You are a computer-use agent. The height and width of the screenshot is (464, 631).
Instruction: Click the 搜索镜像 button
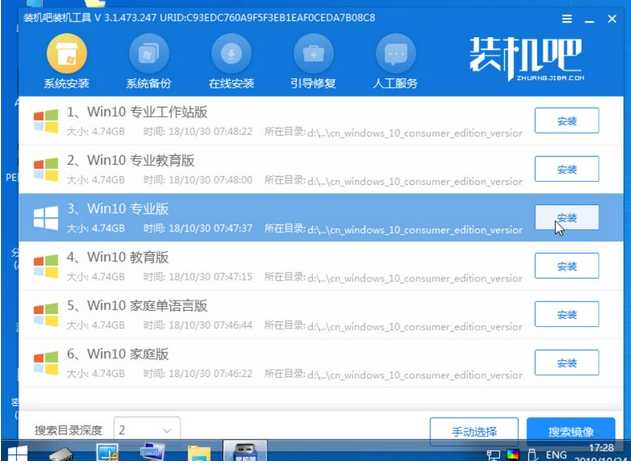pyautogui.click(x=571, y=431)
